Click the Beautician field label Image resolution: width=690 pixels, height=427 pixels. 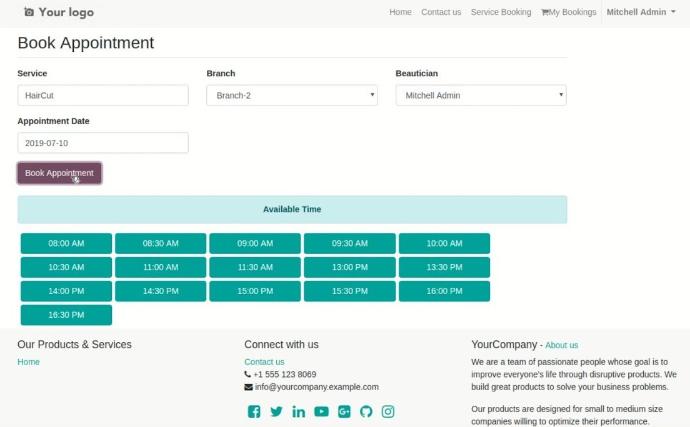click(x=417, y=74)
